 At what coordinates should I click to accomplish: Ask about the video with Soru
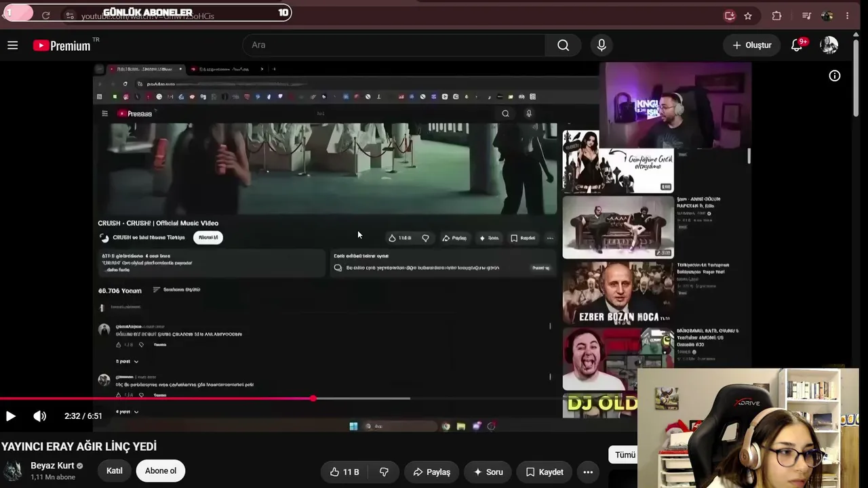[x=488, y=472]
